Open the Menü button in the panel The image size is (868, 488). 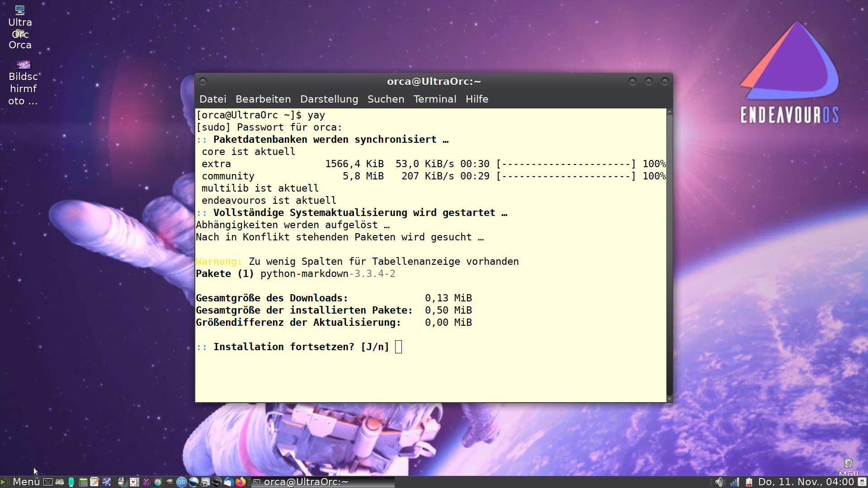click(x=21, y=482)
